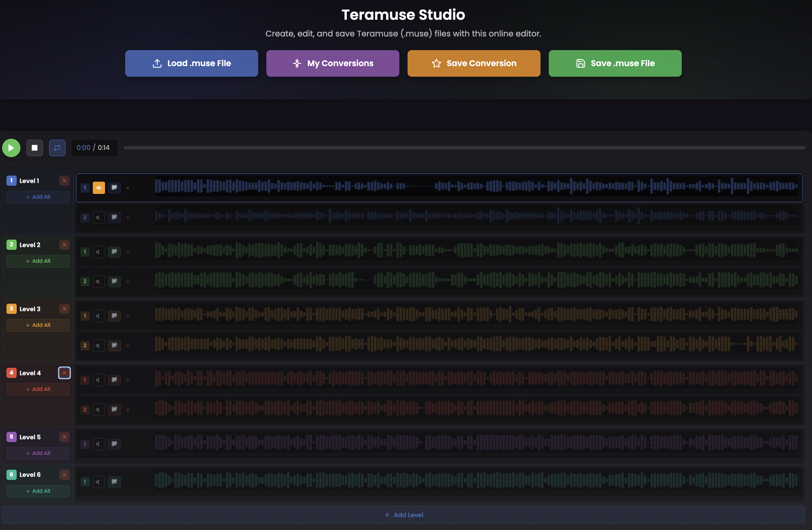This screenshot has height=530, width=812.
Task: Click Load .muse File button
Action: 191,63
